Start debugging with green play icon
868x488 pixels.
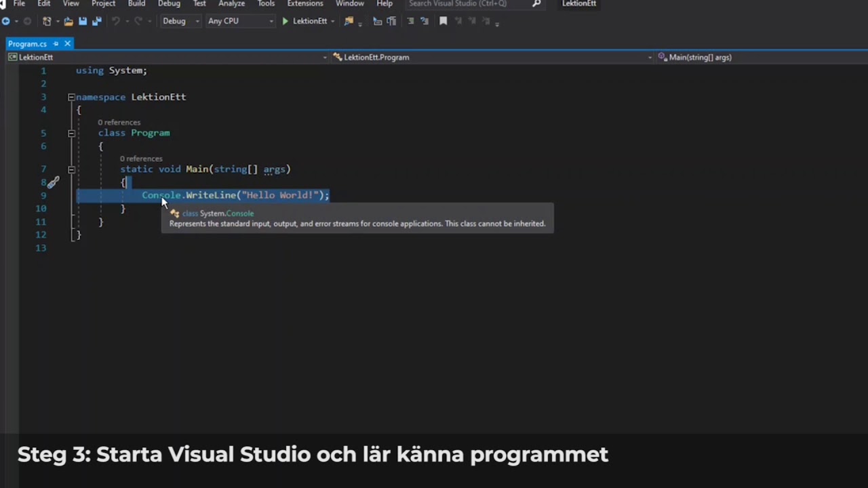pyautogui.click(x=285, y=21)
